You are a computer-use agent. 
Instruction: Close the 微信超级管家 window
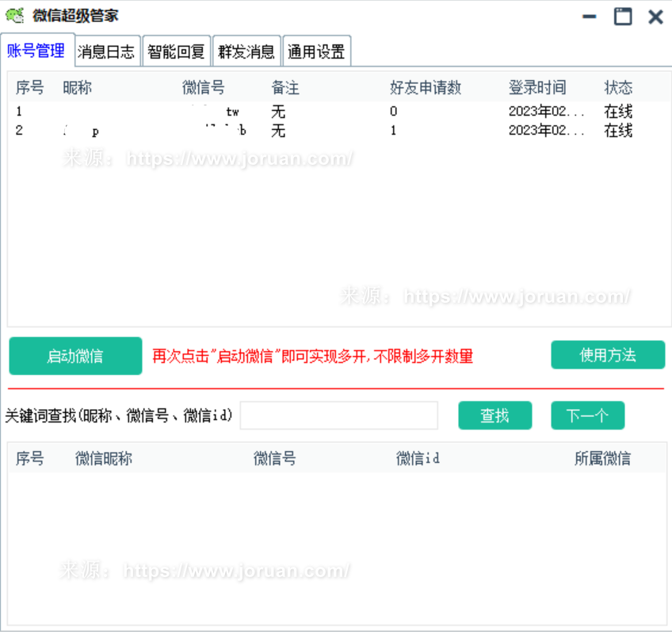(x=655, y=17)
